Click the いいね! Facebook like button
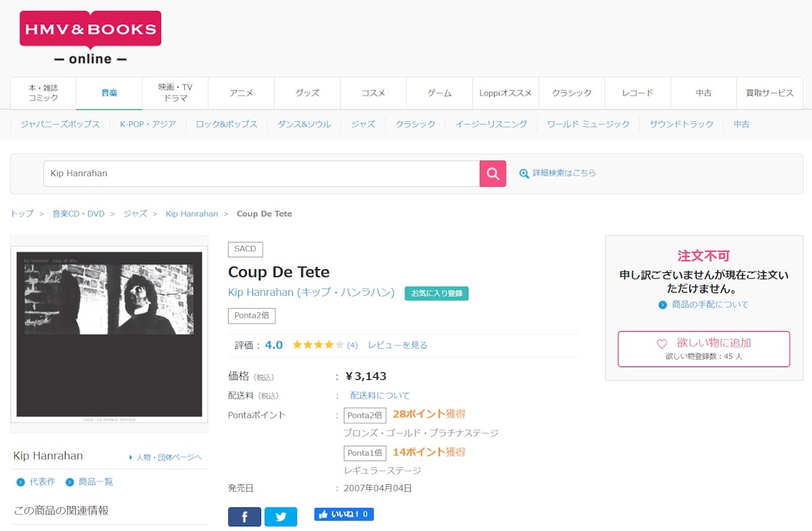Viewport: 812px width, 531px height. pos(344,514)
